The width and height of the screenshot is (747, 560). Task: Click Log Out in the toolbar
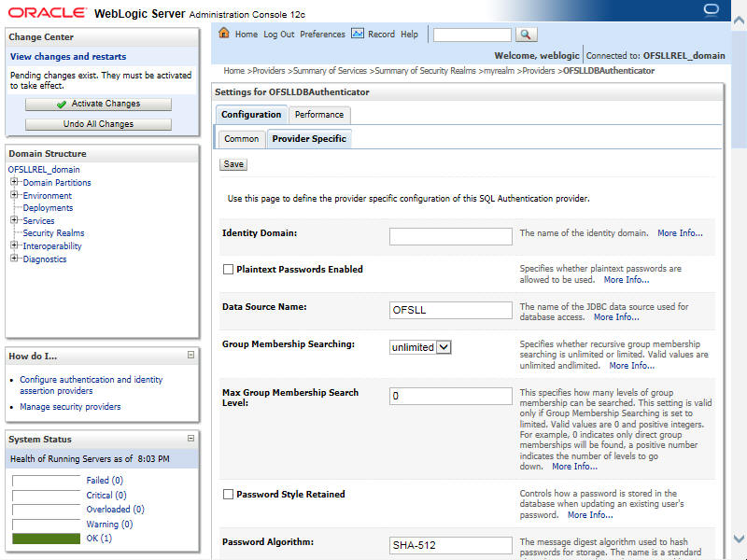(278, 35)
